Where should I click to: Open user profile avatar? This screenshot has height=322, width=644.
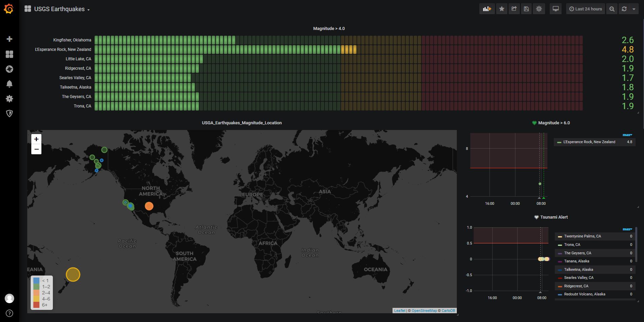coord(9,298)
